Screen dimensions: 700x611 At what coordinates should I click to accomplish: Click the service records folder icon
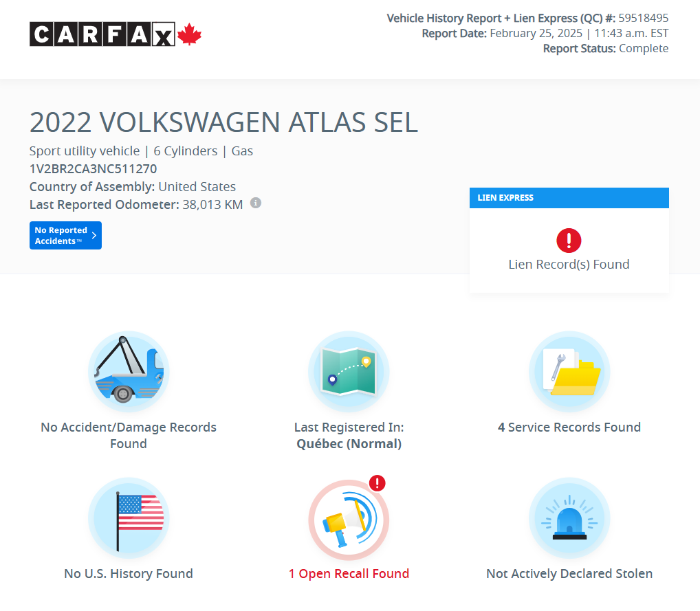(x=569, y=371)
